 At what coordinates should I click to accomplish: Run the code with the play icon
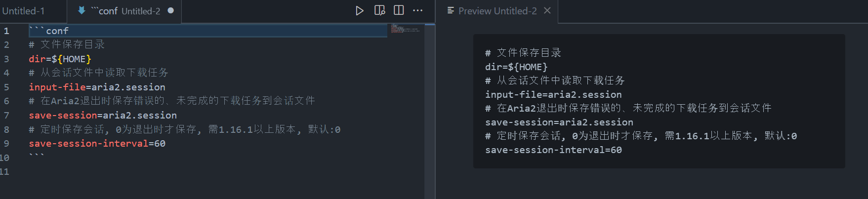360,10
